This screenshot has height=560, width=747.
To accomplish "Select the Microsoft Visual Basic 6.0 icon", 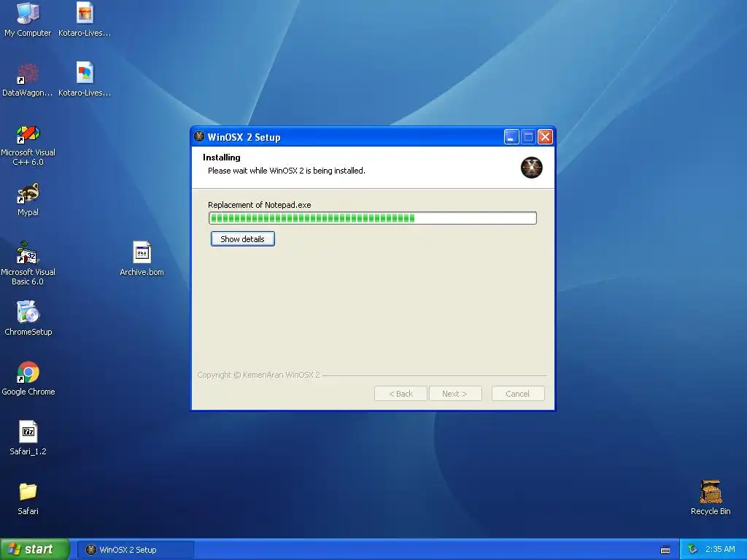I will click(28, 253).
